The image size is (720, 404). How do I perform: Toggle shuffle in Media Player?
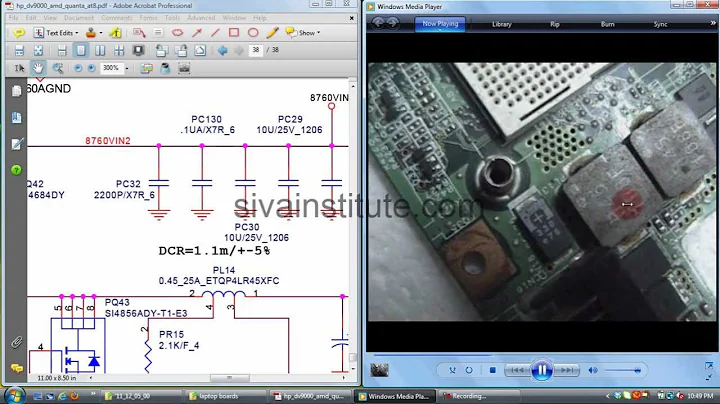pos(452,370)
